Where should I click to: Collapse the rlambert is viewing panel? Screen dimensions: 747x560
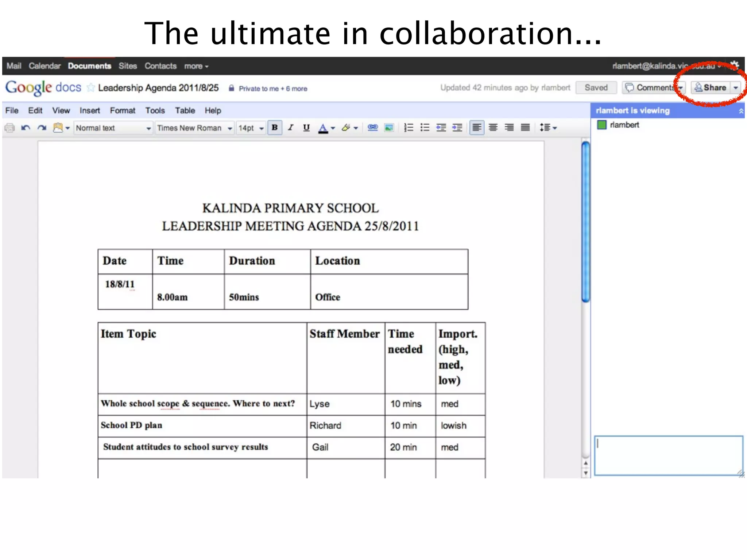tap(741, 111)
